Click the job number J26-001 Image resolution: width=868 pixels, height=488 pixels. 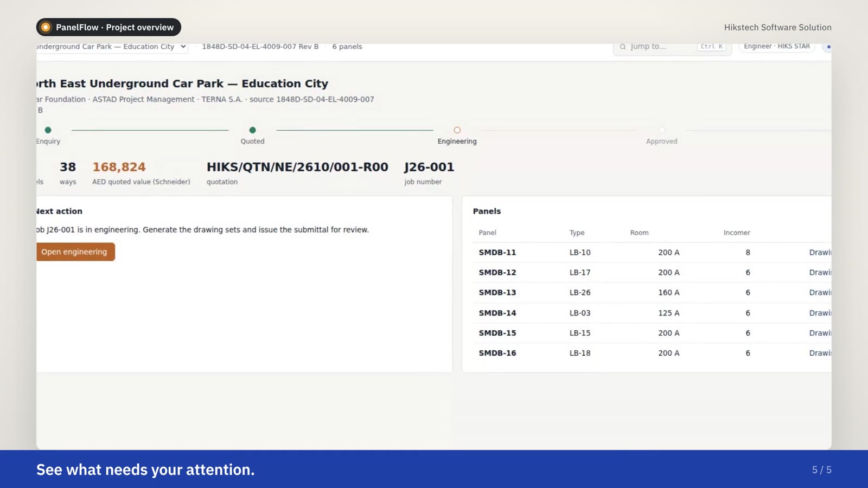click(x=429, y=167)
